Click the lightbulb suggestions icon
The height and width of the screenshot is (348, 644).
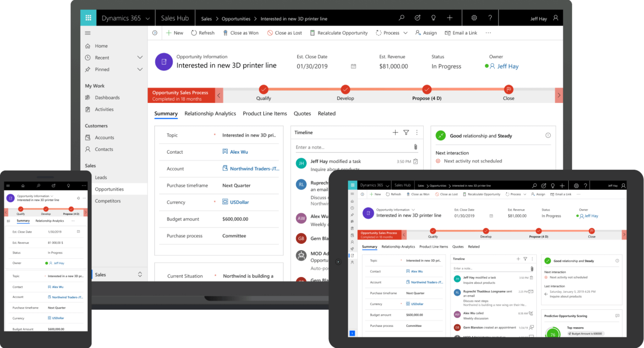(x=433, y=18)
